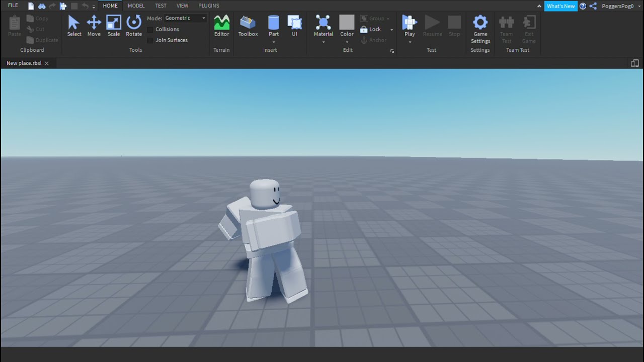The height and width of the screenshot is (362, 644).
Task: Click the Duplicate button
Action: pyautogui.click(x=42, y=40)
